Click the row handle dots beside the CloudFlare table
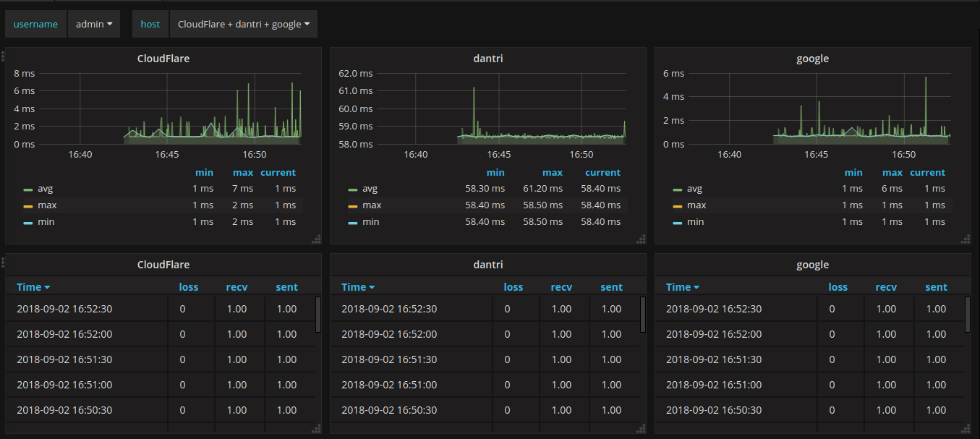 2,261
